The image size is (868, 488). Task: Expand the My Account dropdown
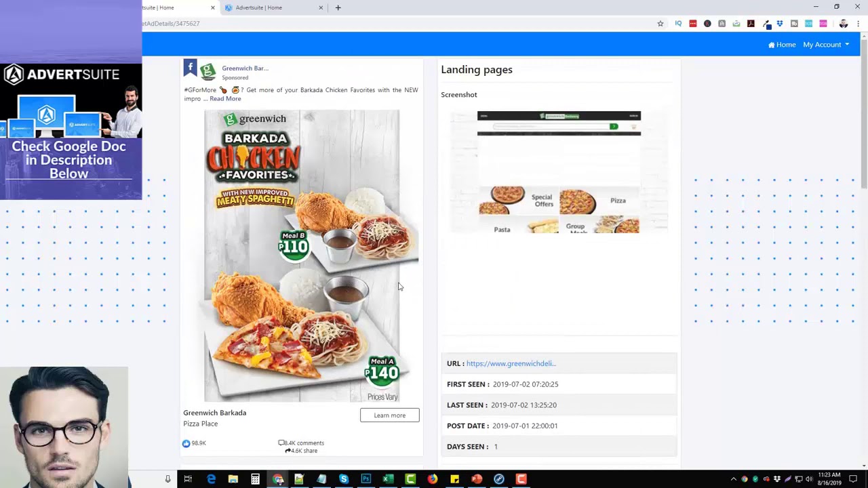tap(826, 45)
